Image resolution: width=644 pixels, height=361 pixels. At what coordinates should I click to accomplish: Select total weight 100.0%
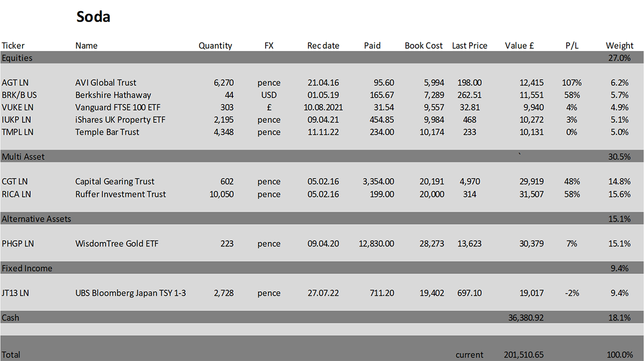click(x=619, y=355)
